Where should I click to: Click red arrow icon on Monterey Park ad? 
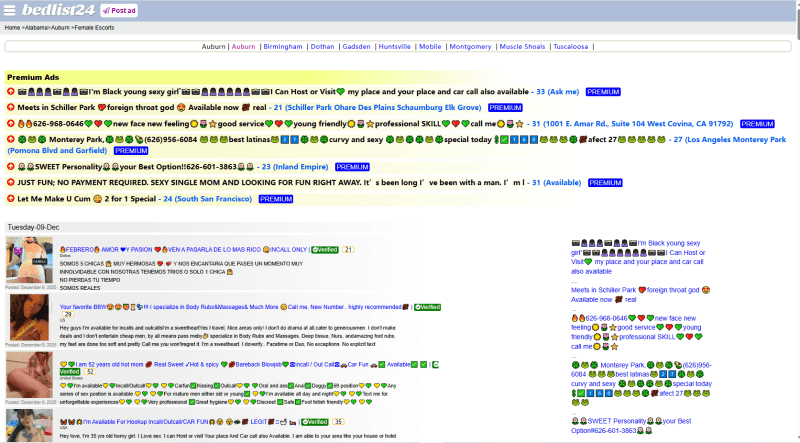click(11, 139)
